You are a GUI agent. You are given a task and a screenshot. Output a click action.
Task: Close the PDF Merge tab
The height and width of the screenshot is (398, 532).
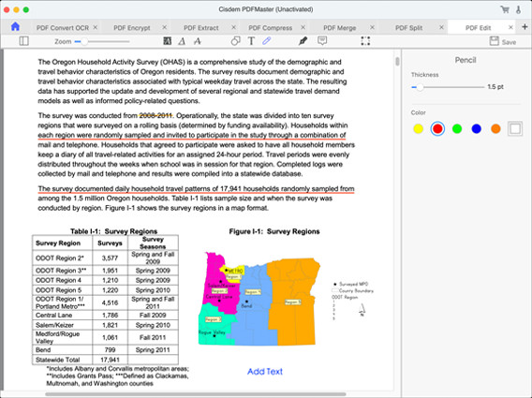(x=372, y=27)
